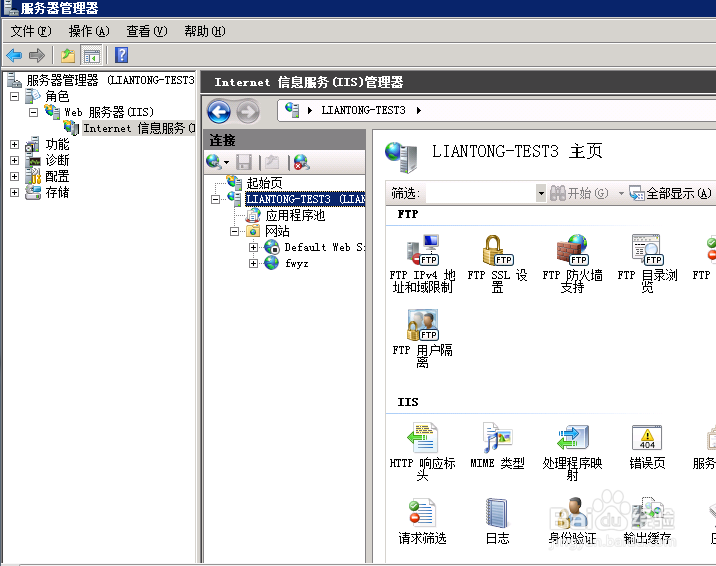Click the IIS manager round back button

[x=219, y=111]
